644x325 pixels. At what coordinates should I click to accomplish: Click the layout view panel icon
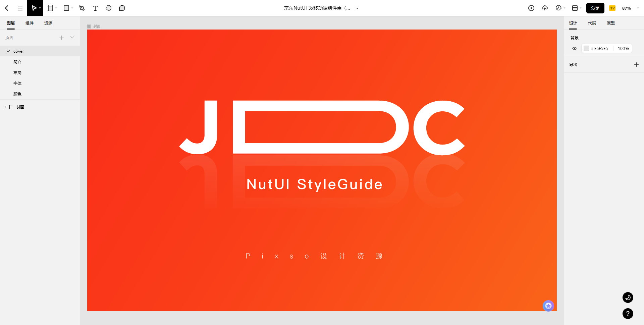[x=575, y=8]
